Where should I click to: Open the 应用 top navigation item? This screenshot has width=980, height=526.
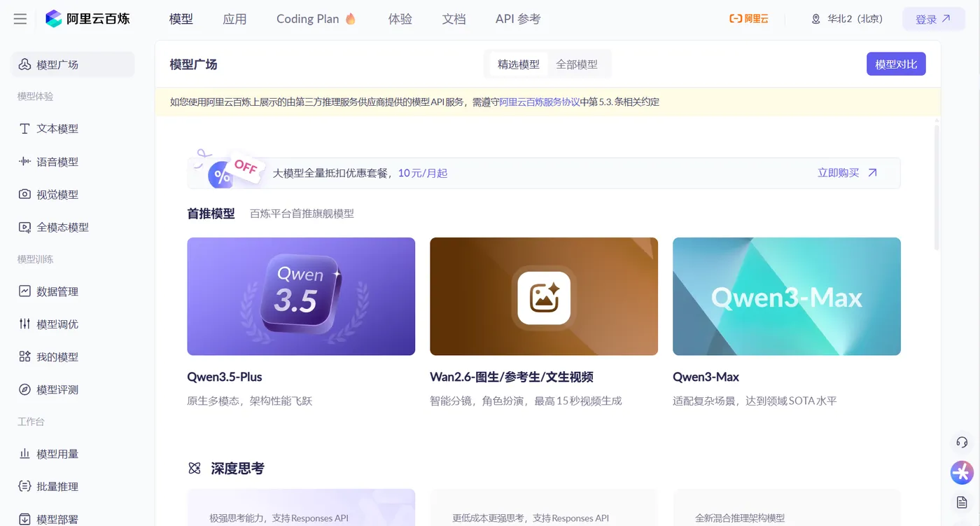point(234,19)
